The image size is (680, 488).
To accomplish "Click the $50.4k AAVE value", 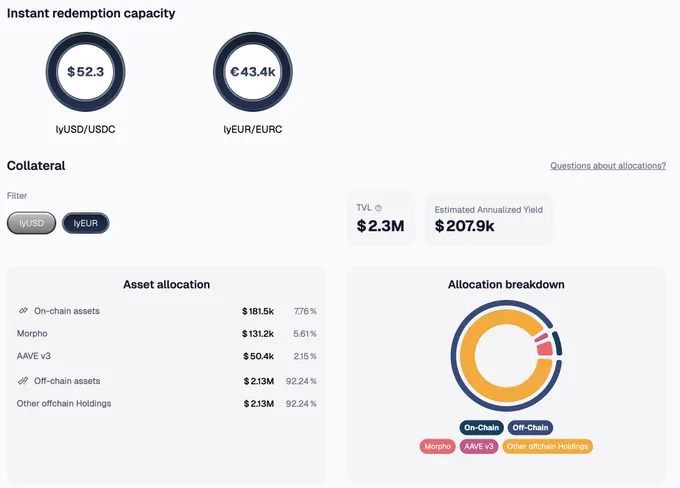I will click(258, 356).
